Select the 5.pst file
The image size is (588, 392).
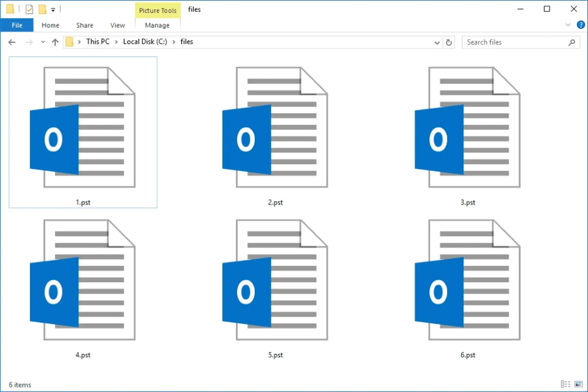tap(275, 288)
